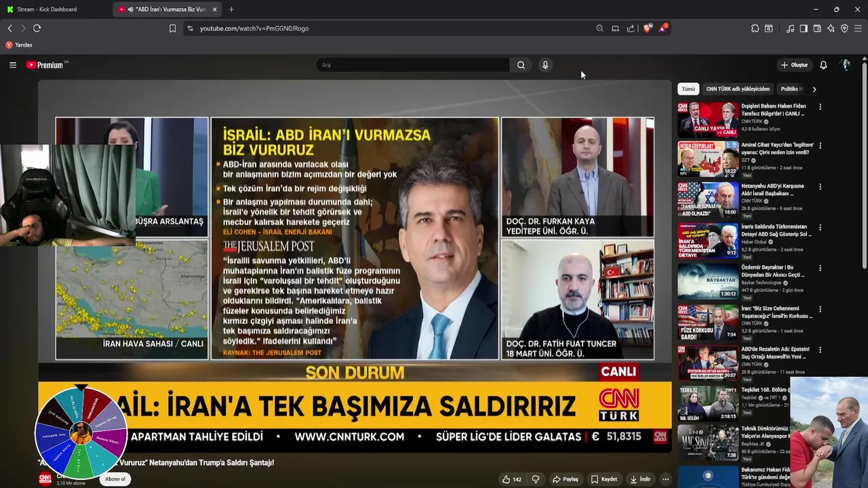Screen dimensions: 868x488
Task: Open the Yandex bookmark
Action: [19, 45]
